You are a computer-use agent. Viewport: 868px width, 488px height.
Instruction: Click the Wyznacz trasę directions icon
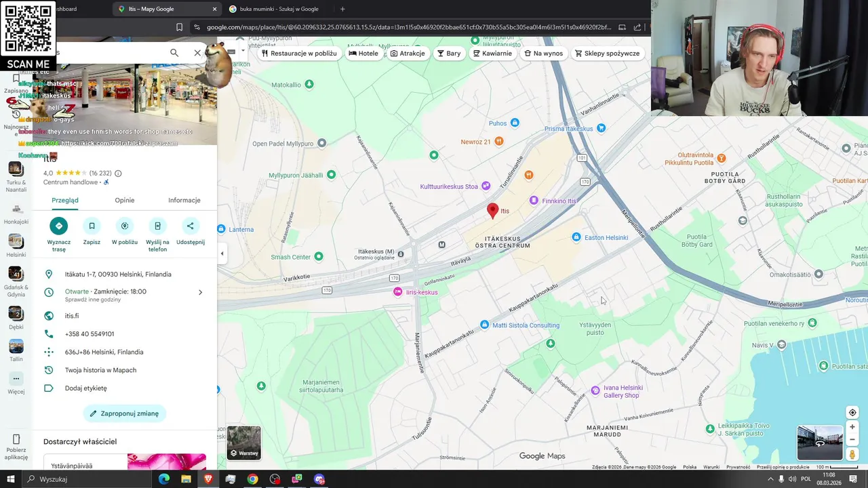pyautogui.click(x=59, y=226)
